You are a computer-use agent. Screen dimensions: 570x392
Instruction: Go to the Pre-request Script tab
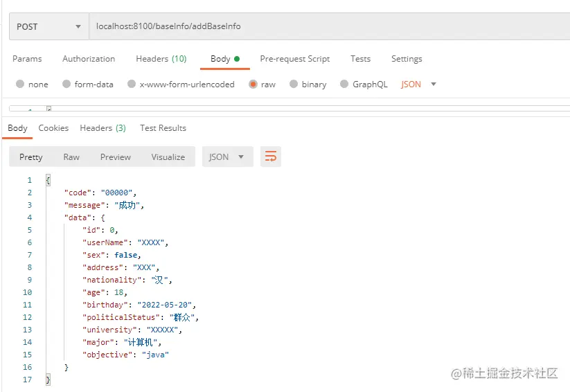[x=294, y=59]
